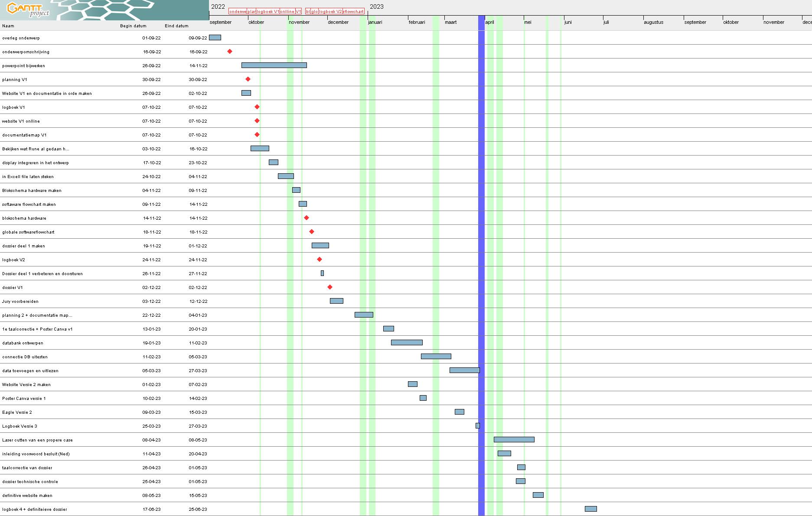Viewport: 812px width, 516px height.
Task: Click the 'Eagle Versie 2' task name
Action: (17, 412)
